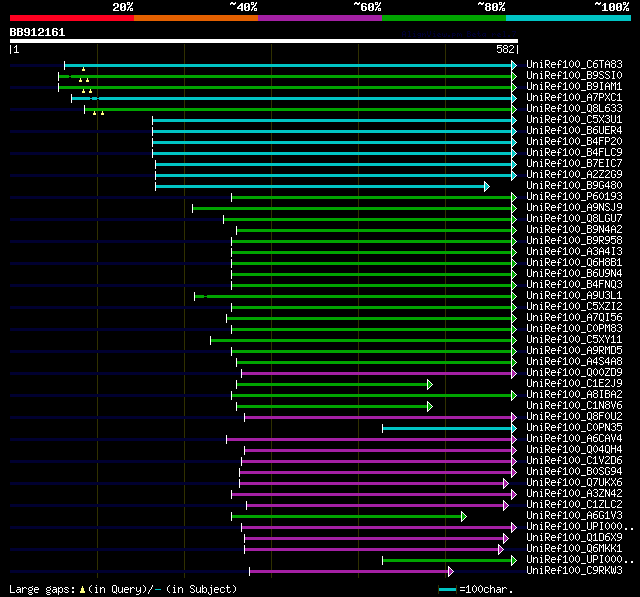Screen dimensions: 640x597
Task: Click the cyan arrowhead ending UniRef100_B9G480 alignment
Action: click(x=487, y=186)
